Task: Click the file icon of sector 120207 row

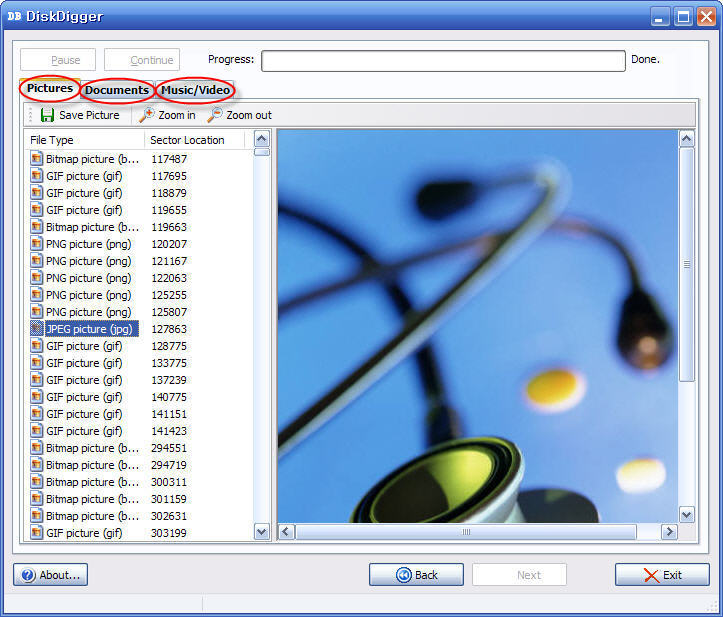Action: tap(36, 243)
